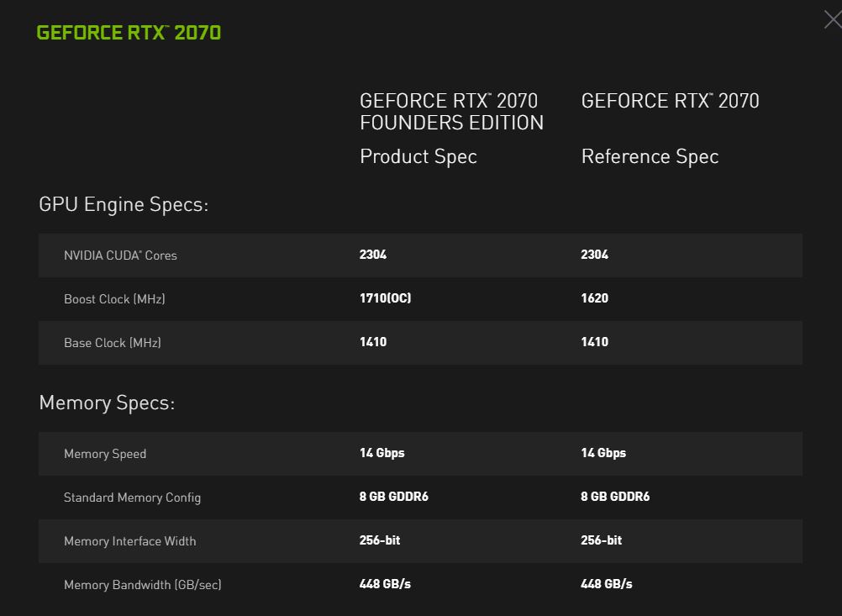
Task: Click the Founders Edition 256-bit value
Action: 380,540
